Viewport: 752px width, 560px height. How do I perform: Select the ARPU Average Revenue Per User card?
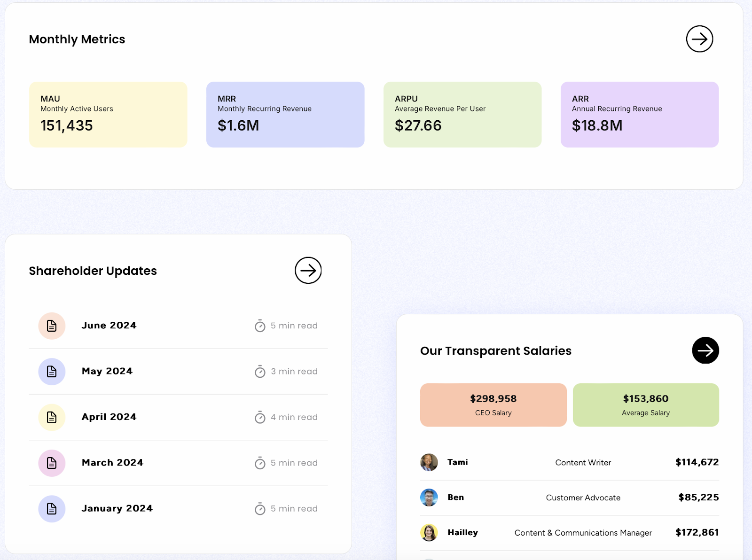pos(462,115)
